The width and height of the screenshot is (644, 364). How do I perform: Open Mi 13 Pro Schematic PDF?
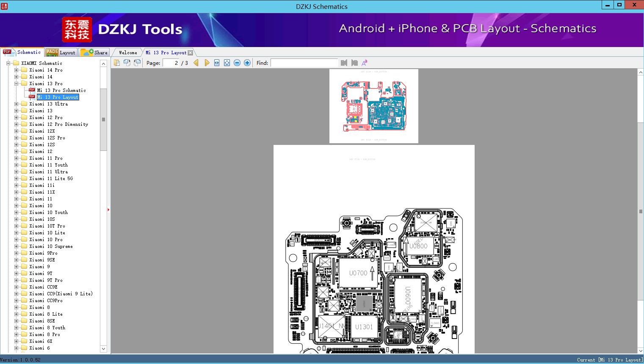(61, 90)
